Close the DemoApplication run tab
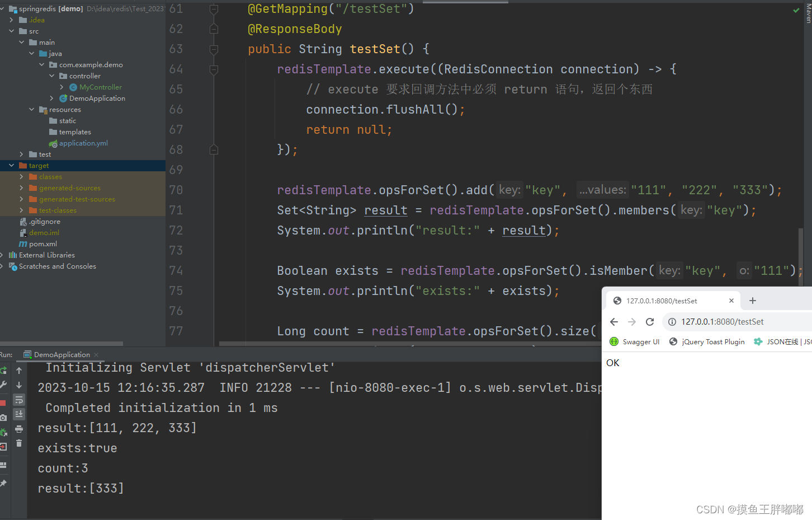This screenshot has height=520, width=812. coord(96,355)
